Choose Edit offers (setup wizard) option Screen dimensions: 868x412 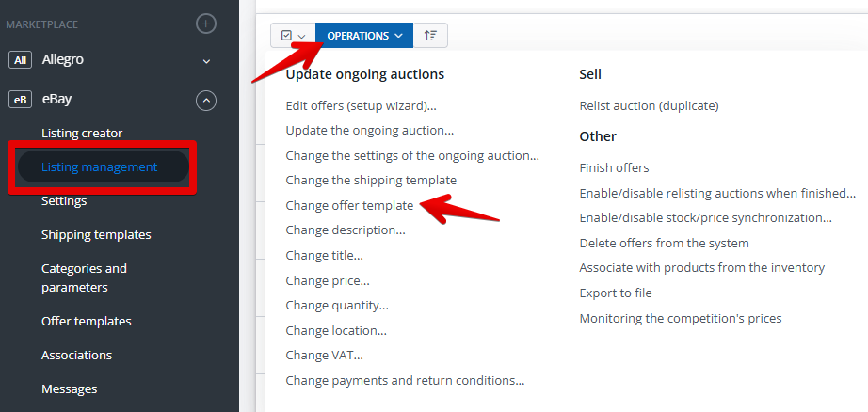pos(361,105)
